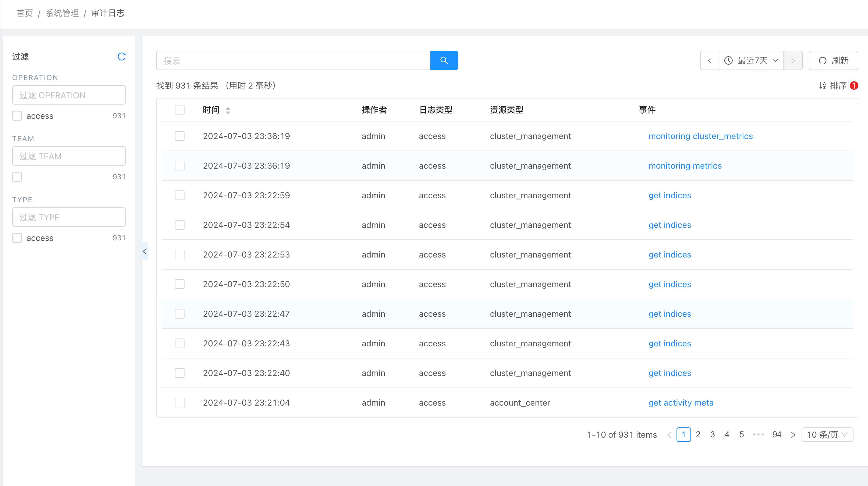Click the 事件 column header
868x486 pixels.
click(x=647, y=110)
